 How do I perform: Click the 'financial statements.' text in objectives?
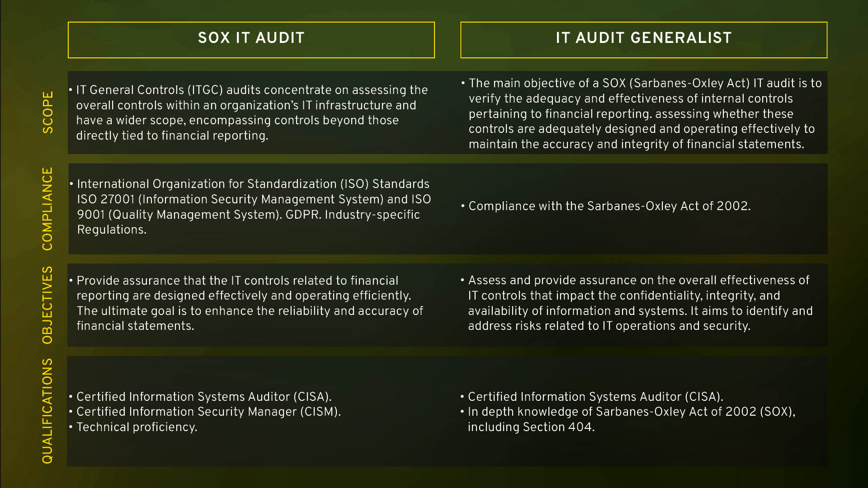click(x=135, y=326)
